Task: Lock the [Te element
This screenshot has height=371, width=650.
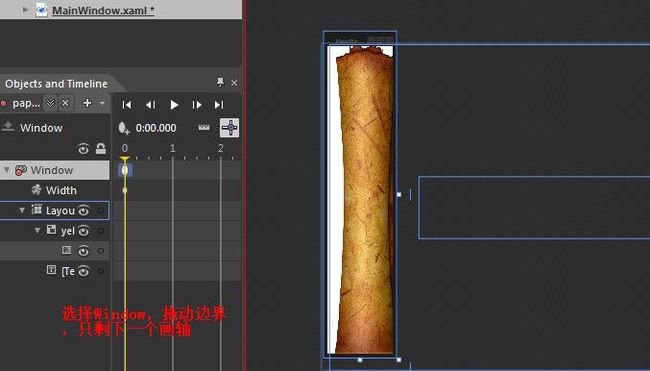Action: click(x=100, y=271)
